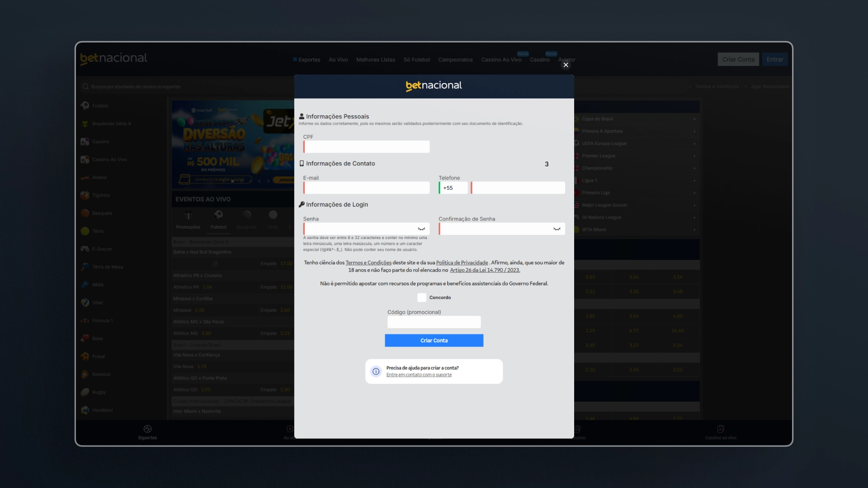This screenshot has height=488, width=868.
Task: Click the CPF input field
Action: (x=366, y=147)
